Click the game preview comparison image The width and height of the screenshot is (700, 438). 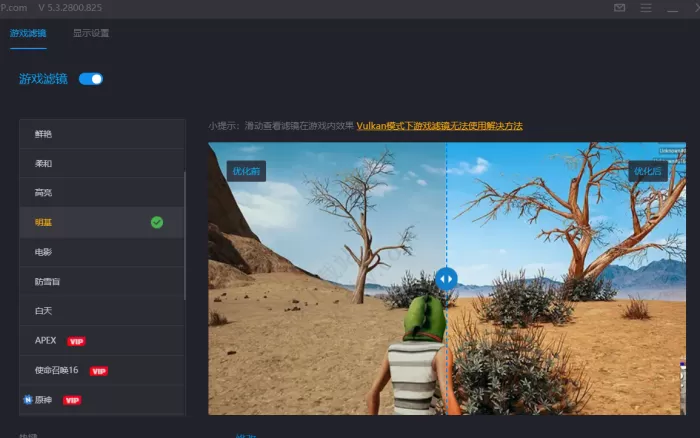pyautogui.click(x=447, y=279)
